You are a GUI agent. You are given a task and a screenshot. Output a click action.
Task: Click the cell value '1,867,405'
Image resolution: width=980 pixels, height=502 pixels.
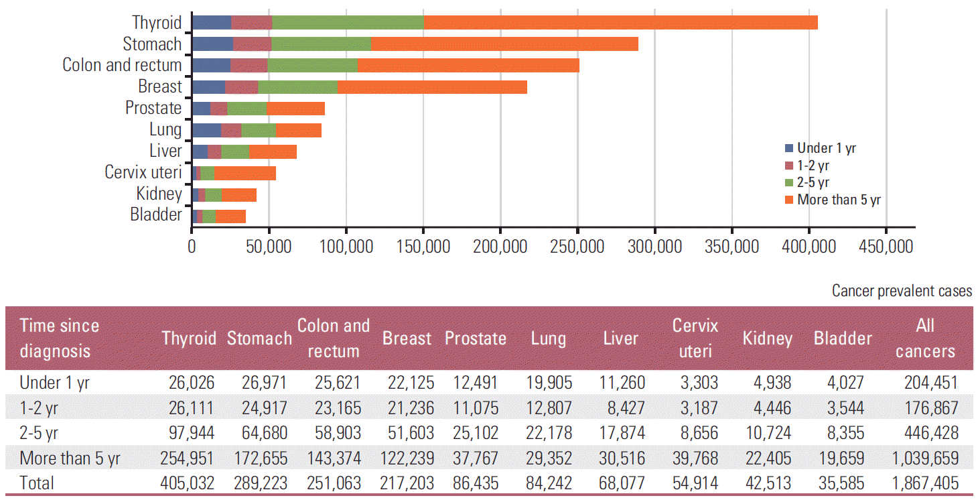(x=925, y=483)
